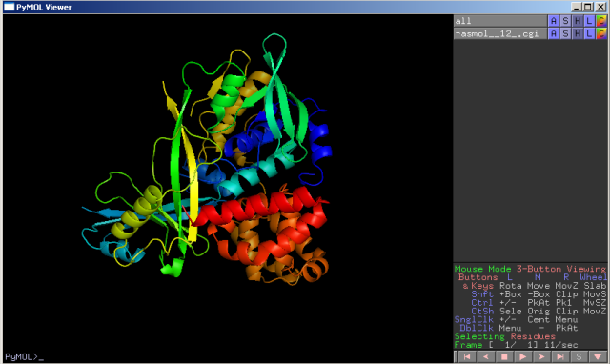Open Label menu for rasmol__12_.cgi

[x=589, y=34]
